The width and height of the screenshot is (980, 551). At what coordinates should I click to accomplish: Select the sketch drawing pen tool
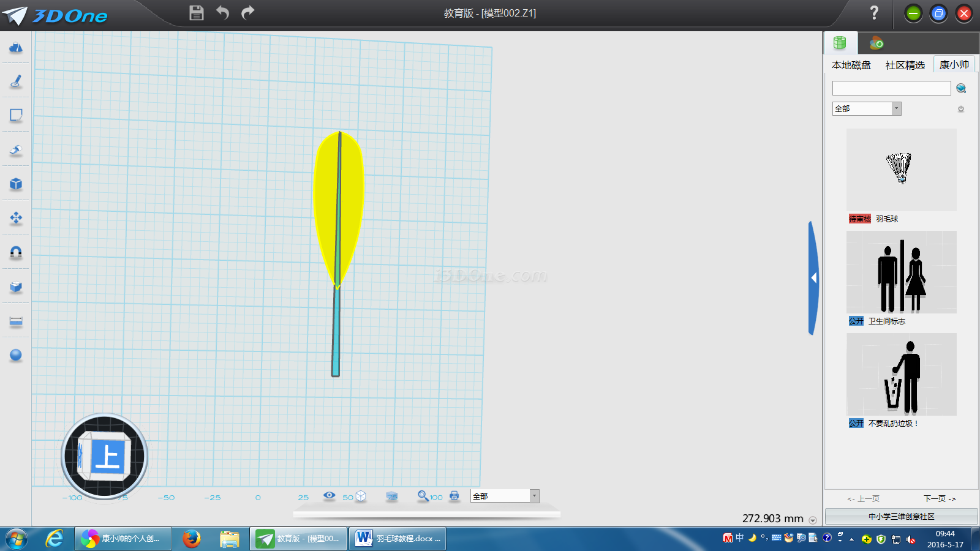16,81
